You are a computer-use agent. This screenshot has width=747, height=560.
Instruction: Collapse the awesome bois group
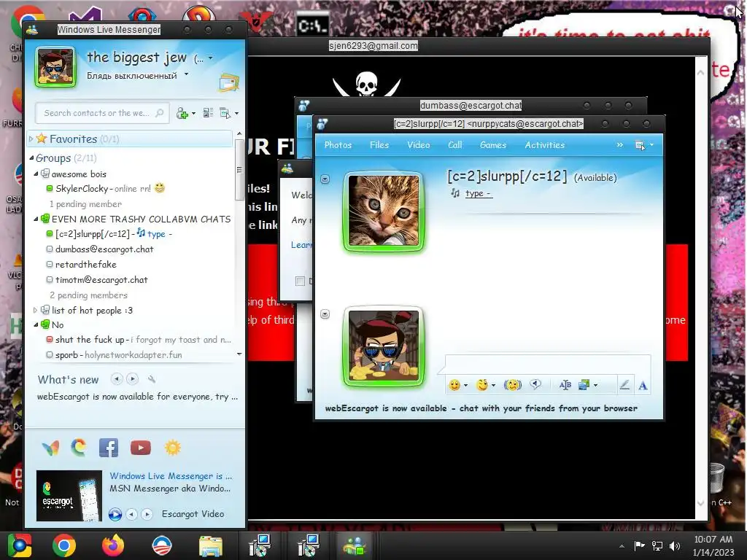click(x=36, y=174)
